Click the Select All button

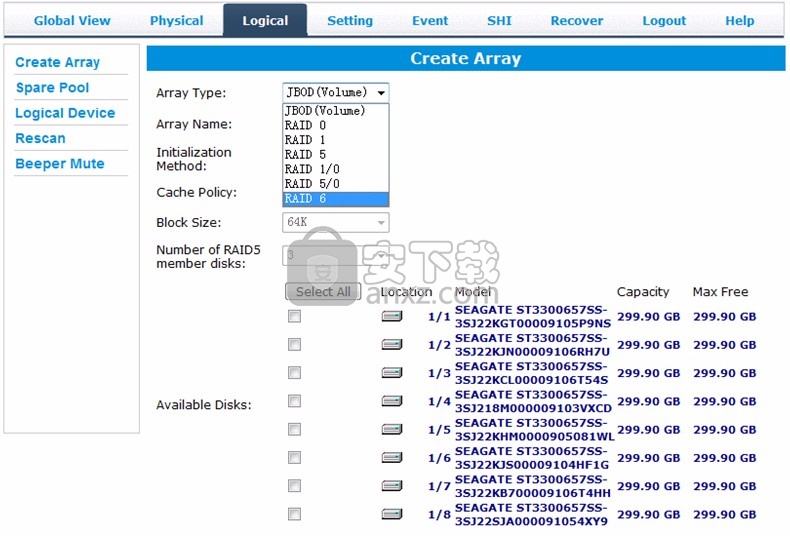pyautogui.click(x=323, y=292)
